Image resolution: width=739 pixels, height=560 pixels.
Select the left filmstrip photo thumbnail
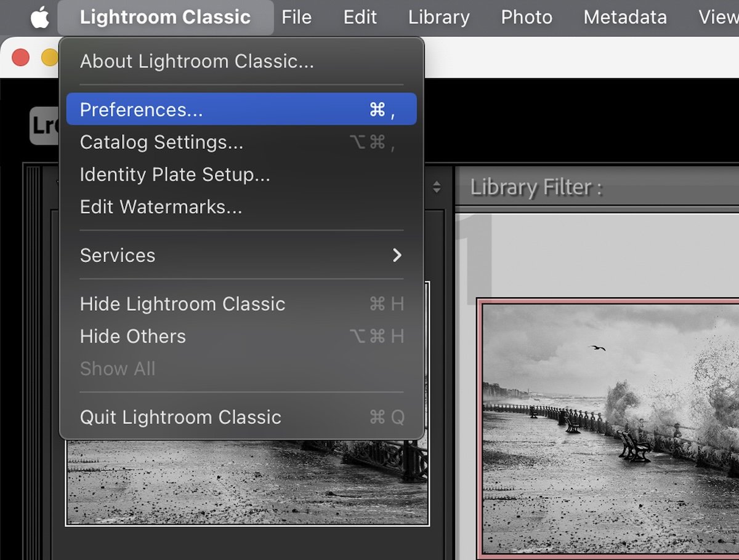click(x=246, y=486)
